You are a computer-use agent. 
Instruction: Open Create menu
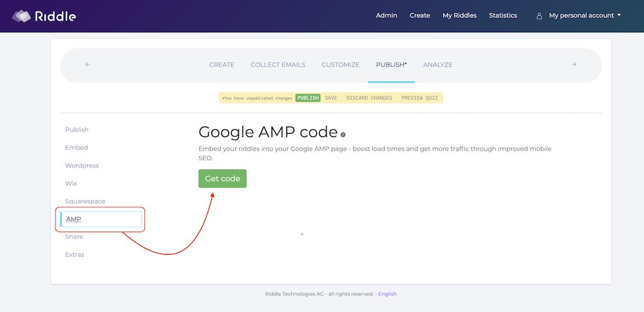[x=420, y=15]
